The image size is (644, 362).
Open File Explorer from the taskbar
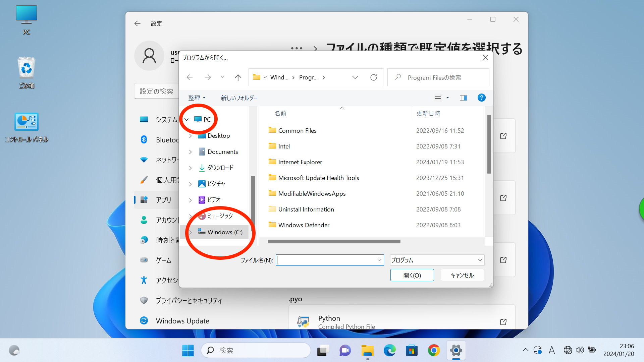tap(367, 350)
